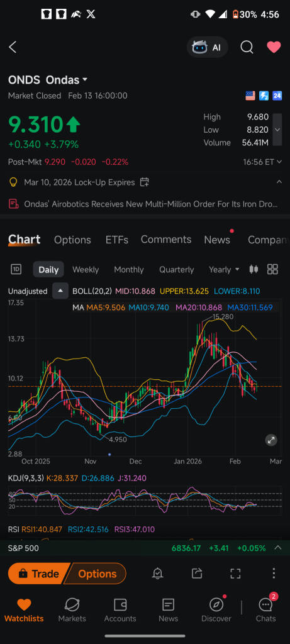Open the Yearly timeframe dropdown
Image resolution: width=290 pixels, height=644 pixels.
224,269
